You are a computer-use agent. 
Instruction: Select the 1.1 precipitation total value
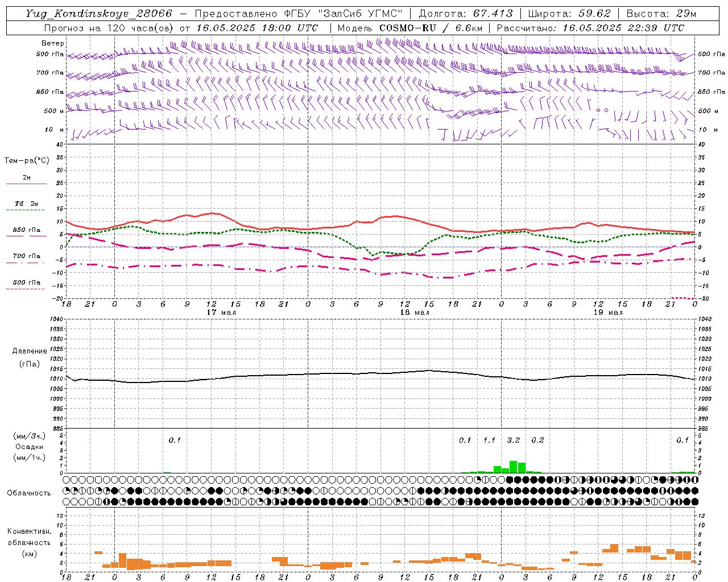tap(489, 440)
